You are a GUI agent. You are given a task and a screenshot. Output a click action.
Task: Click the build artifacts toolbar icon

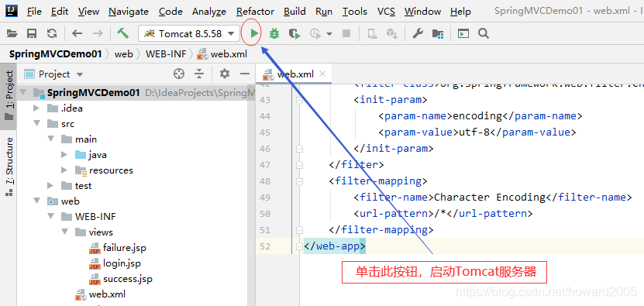click(392, 33)
